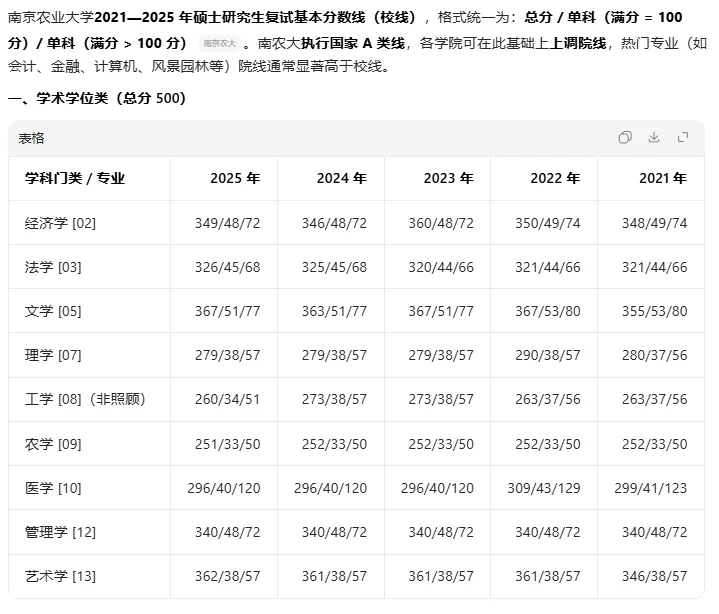Click the bold 执行国家 A 类线 text

353,44
